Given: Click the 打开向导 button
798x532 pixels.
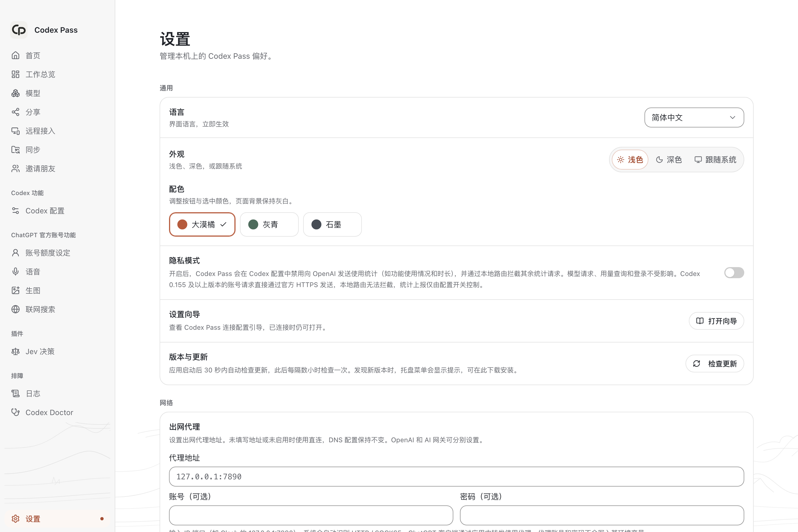Looking at the screenshot, I should point(716,321).
